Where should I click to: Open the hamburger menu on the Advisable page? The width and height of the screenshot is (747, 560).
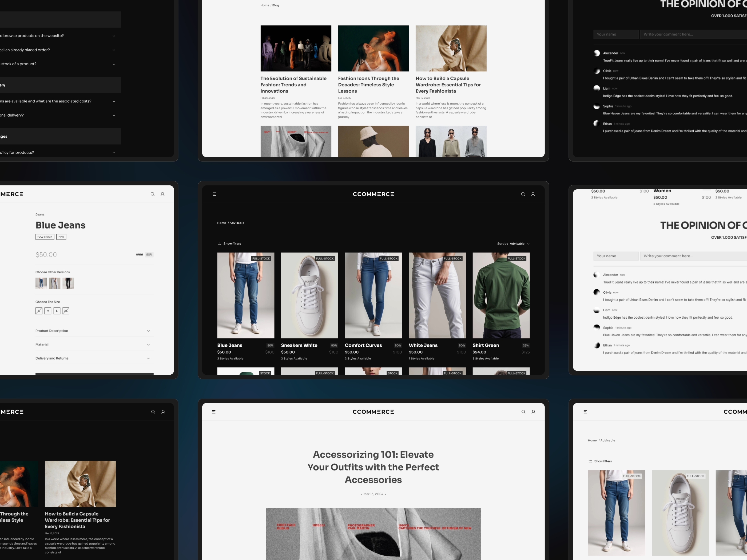[x=214, y=194]
